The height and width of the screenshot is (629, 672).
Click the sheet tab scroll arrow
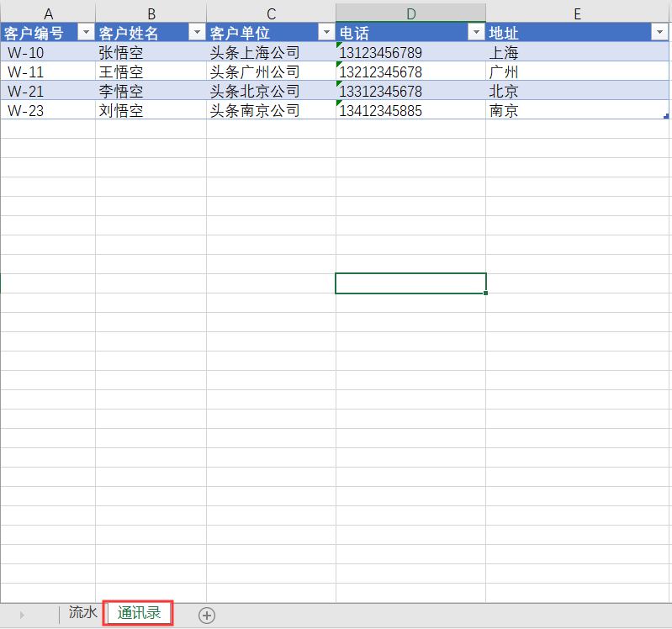(x=22, y=616)
